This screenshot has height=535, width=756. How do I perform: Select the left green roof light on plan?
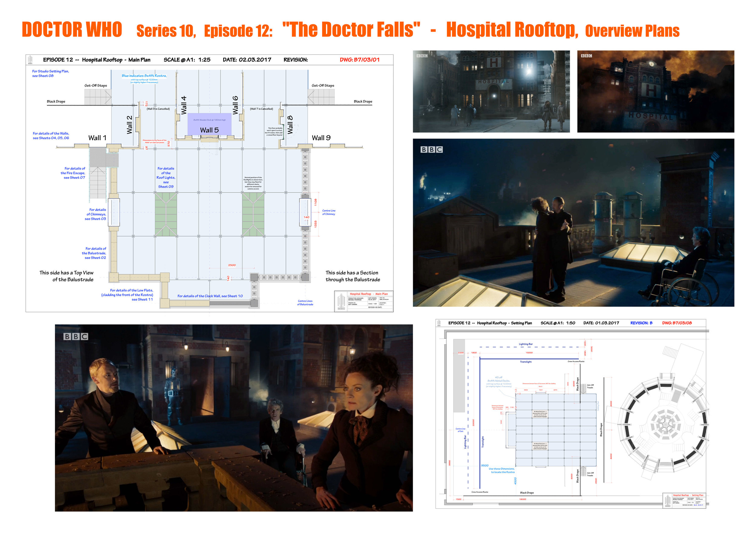(x=166, y=215)
